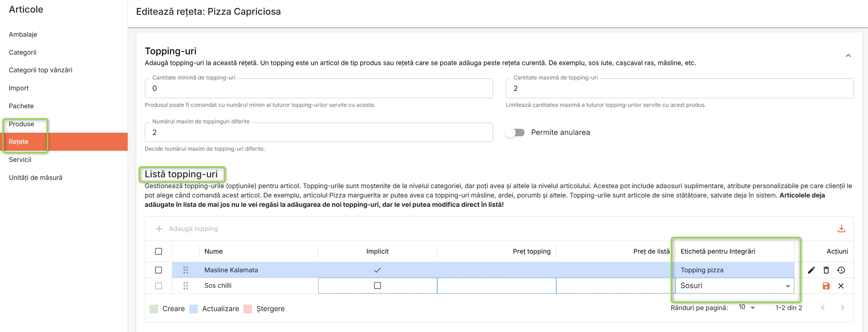Click the drag handle icon of Sos chilli row
868x332 pixels.
pos(186,286)
